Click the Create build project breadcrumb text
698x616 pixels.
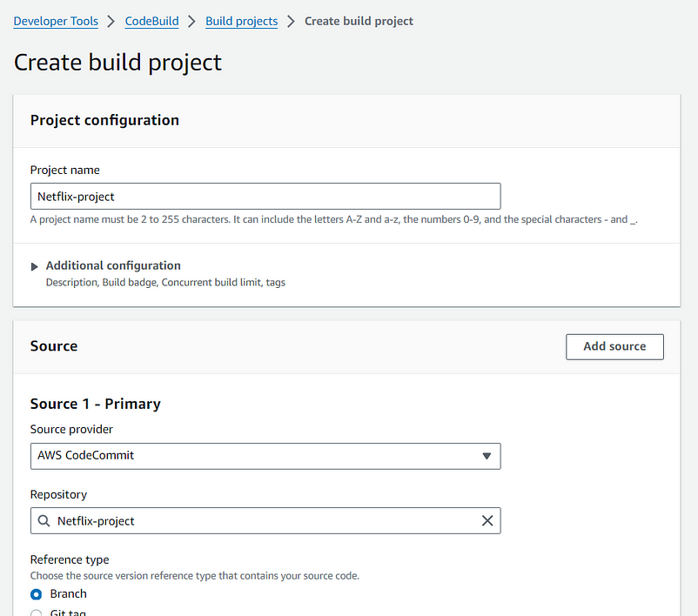(x=359, y=22)
